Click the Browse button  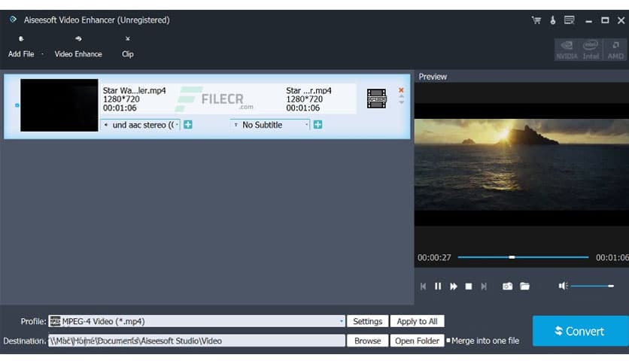367,341
